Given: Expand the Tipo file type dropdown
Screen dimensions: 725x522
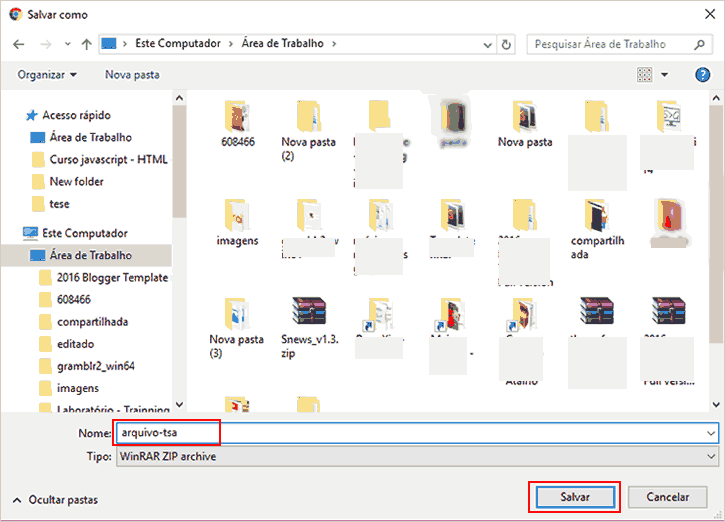Looking at the screenshot, I should coord(710,456).
